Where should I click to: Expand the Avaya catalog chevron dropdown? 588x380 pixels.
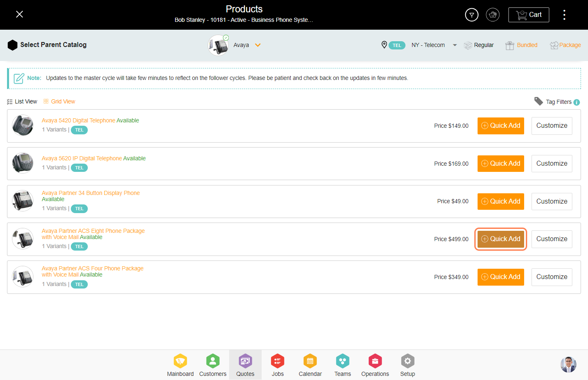258,45
